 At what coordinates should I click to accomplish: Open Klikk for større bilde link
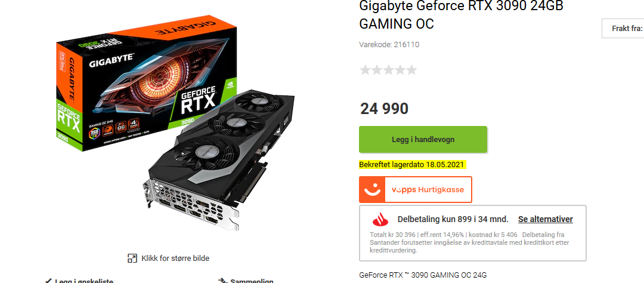(x=175, y=259)
